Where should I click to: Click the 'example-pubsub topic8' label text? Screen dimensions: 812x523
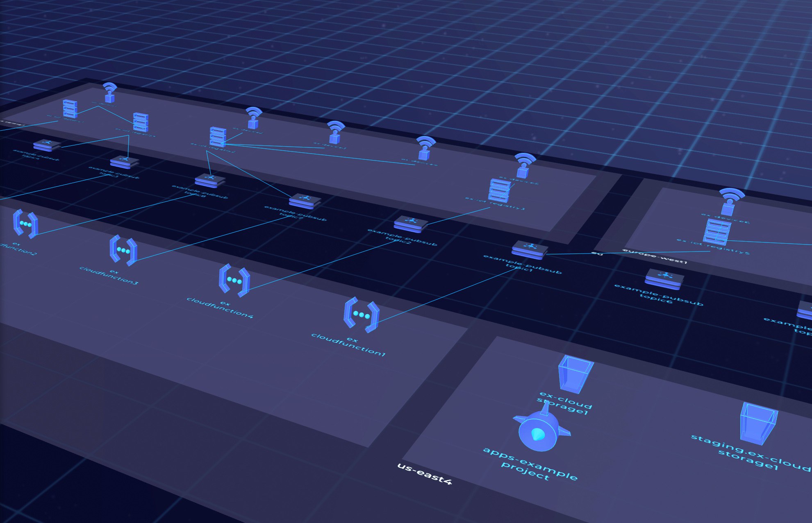coord(199,192)
